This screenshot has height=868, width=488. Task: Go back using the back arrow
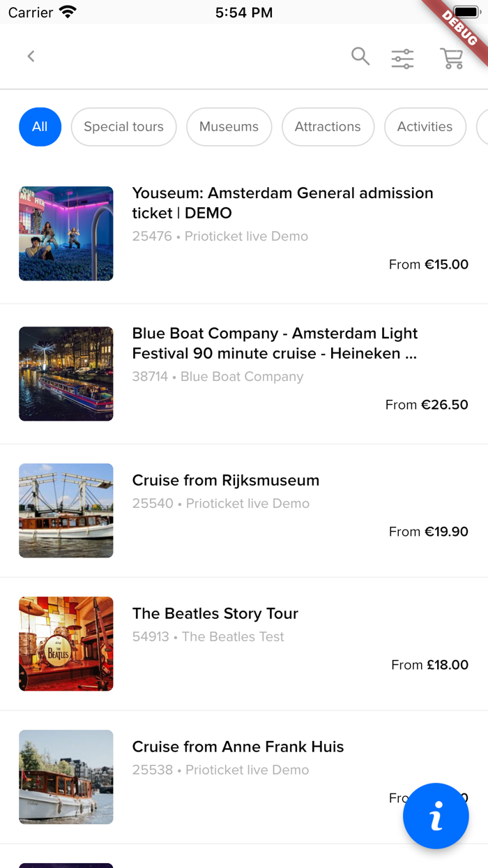click(31, 56)
